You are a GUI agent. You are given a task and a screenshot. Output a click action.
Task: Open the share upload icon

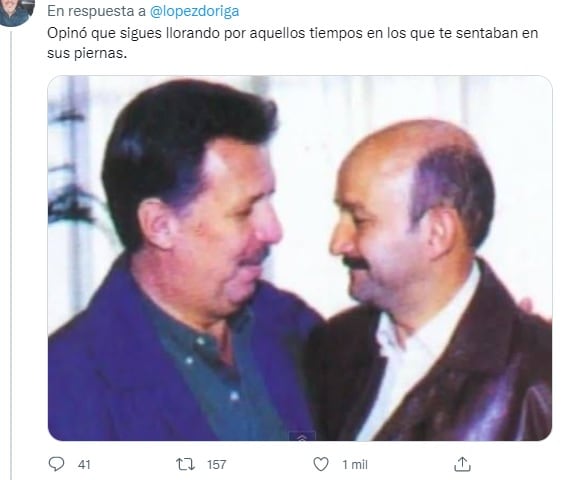(x=462, y=464)
